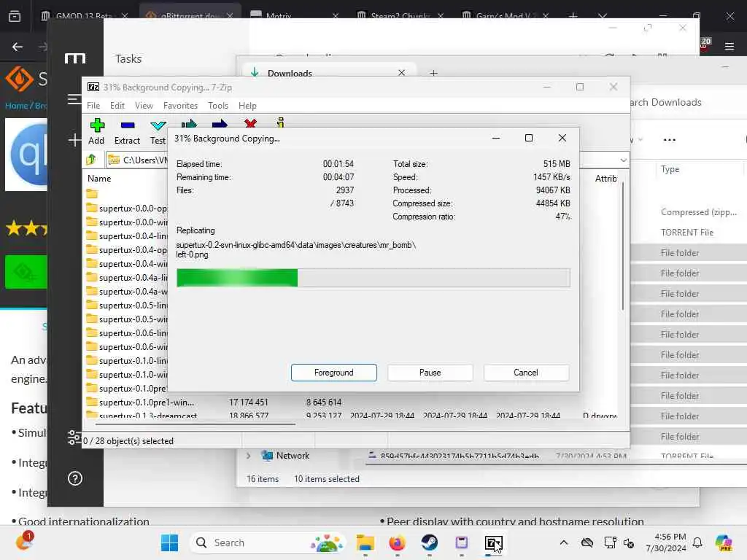Open the Windows Start menu

[x=169, y=542]
